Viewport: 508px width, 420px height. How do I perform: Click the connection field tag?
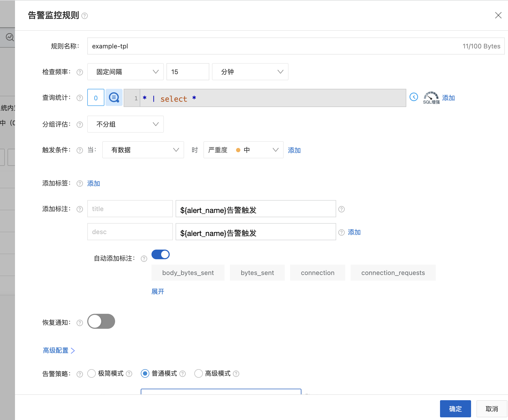[318, 273]
